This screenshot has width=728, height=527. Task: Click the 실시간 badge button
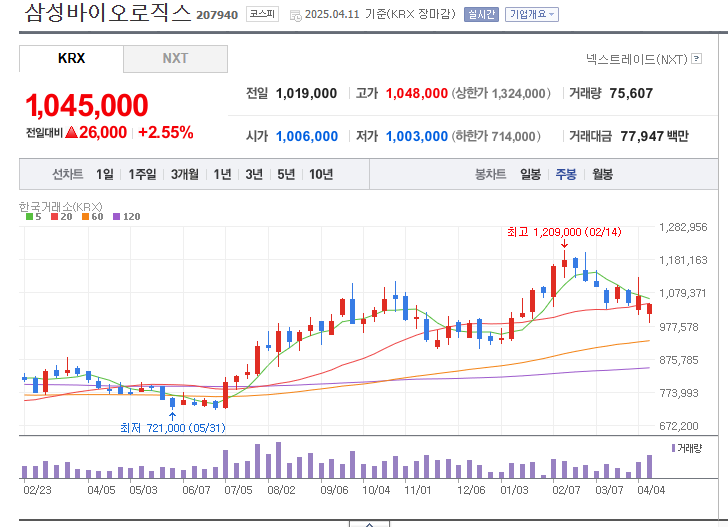(x=481, y=14)
